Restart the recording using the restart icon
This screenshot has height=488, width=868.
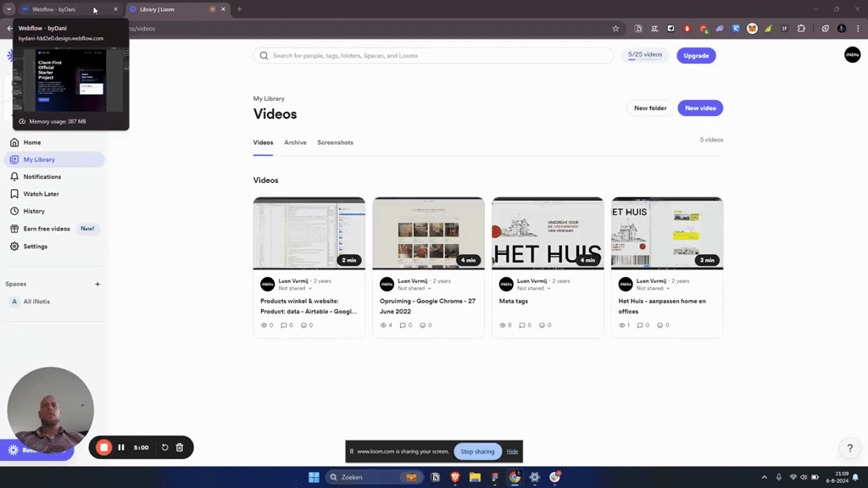[x=165, y=447]
